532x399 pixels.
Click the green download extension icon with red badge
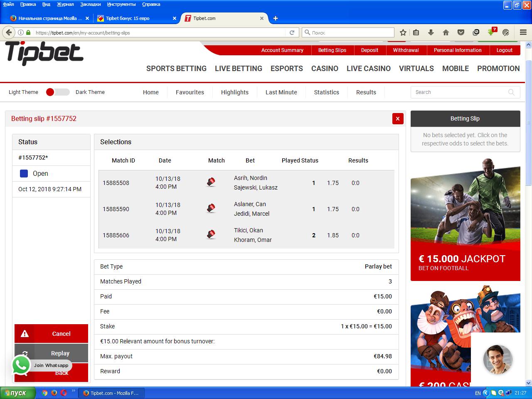pyautogui.click(x=492, y=32)
